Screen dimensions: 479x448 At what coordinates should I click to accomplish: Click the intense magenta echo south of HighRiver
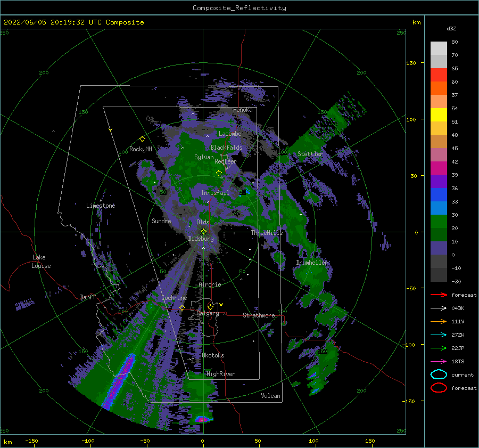(x=203, y=420)
